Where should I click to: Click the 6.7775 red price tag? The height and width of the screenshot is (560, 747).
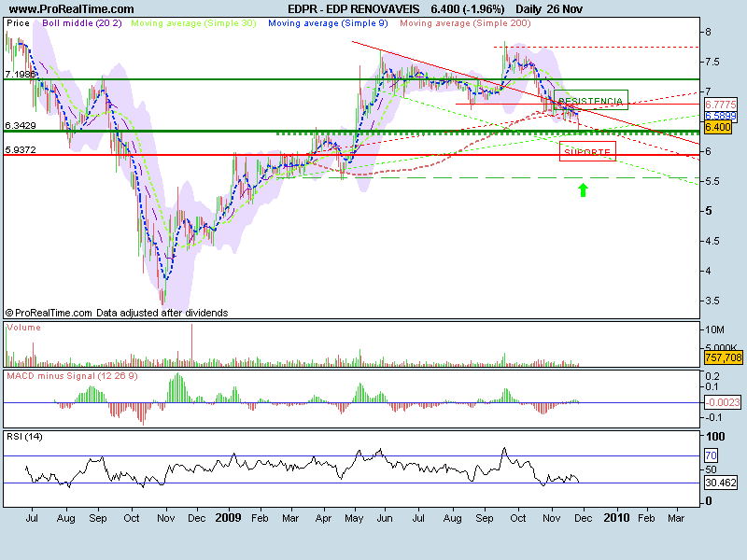point(720,105)
